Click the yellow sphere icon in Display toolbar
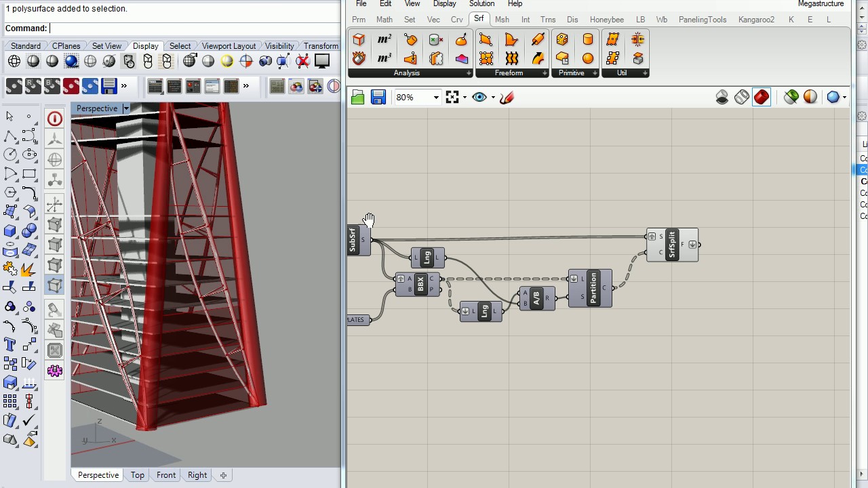The image size is (868, 488). pyautogui.click(x=227, y=62)
